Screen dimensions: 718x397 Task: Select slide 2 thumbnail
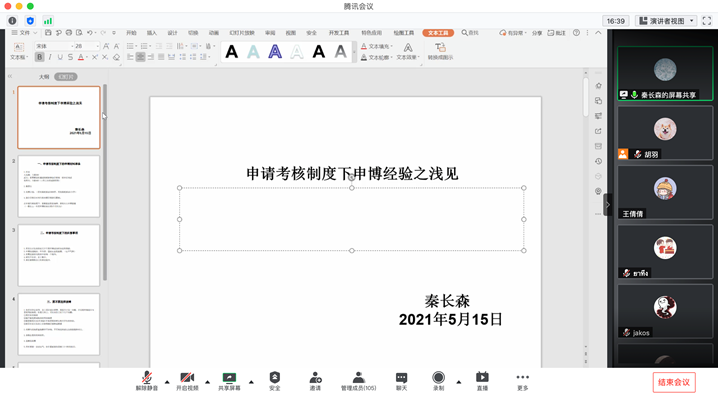point(59,186)
